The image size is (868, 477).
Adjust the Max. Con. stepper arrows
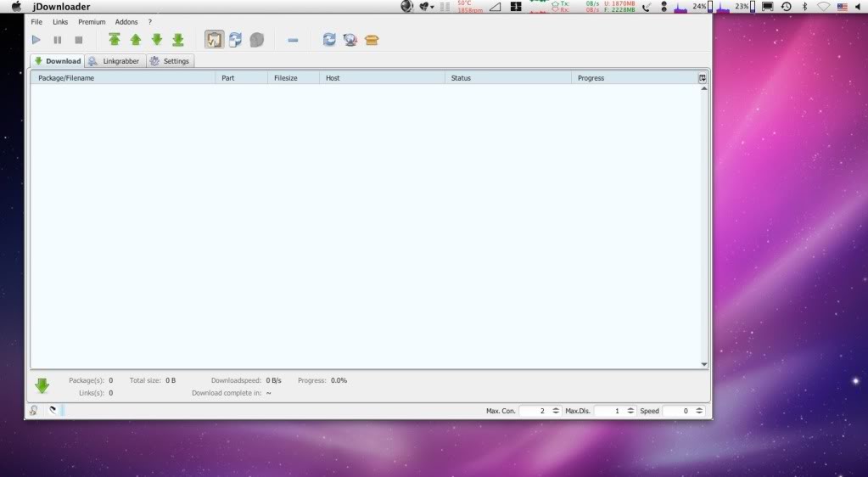coord(556,411)
